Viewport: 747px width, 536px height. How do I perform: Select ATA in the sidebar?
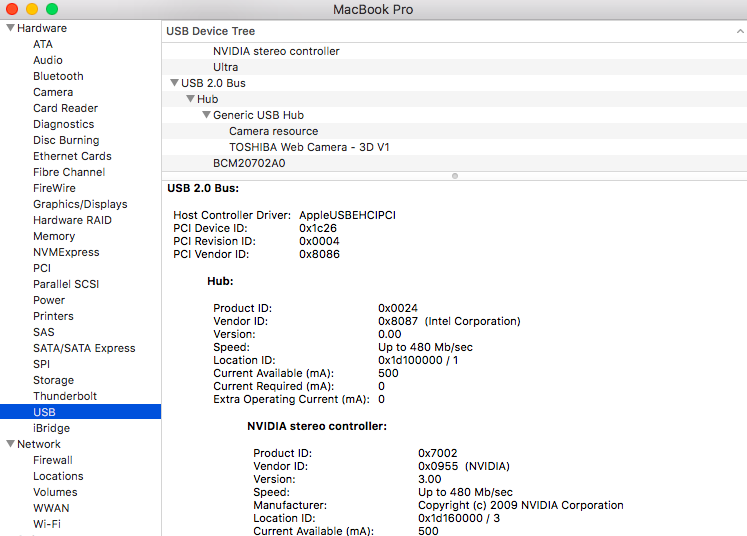tap(43, 44)
